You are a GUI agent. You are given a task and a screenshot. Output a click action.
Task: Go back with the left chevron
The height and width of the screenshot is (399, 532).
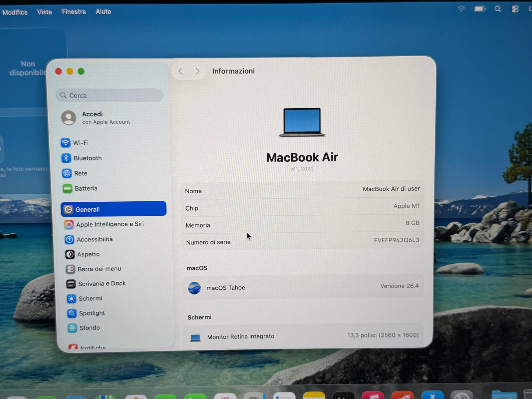(x=180, y=71)
